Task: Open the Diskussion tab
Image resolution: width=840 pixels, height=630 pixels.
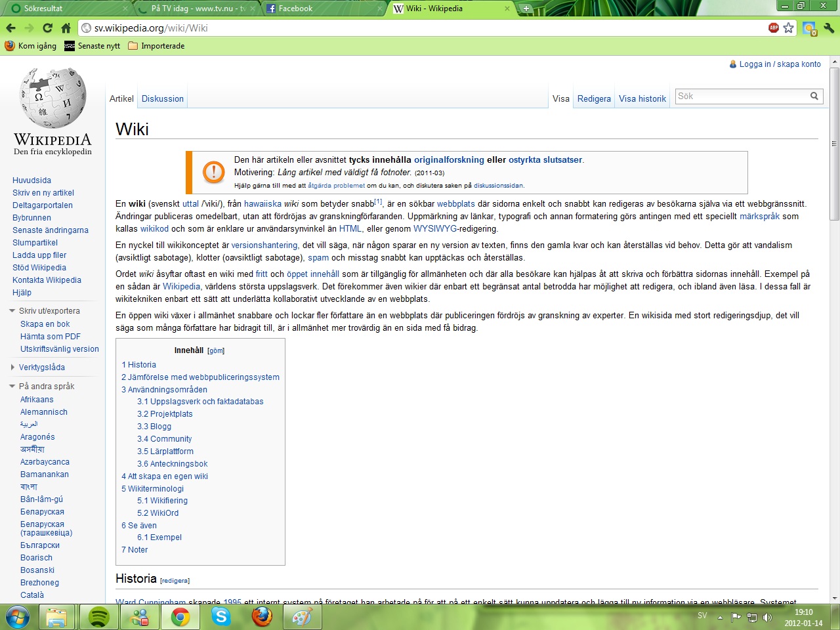Action: [162, 98]
